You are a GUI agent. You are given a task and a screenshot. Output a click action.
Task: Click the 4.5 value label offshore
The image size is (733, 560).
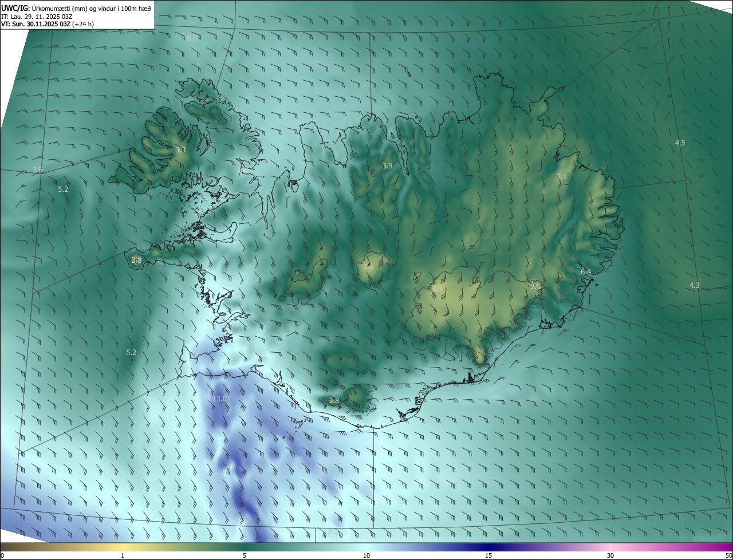680,143
